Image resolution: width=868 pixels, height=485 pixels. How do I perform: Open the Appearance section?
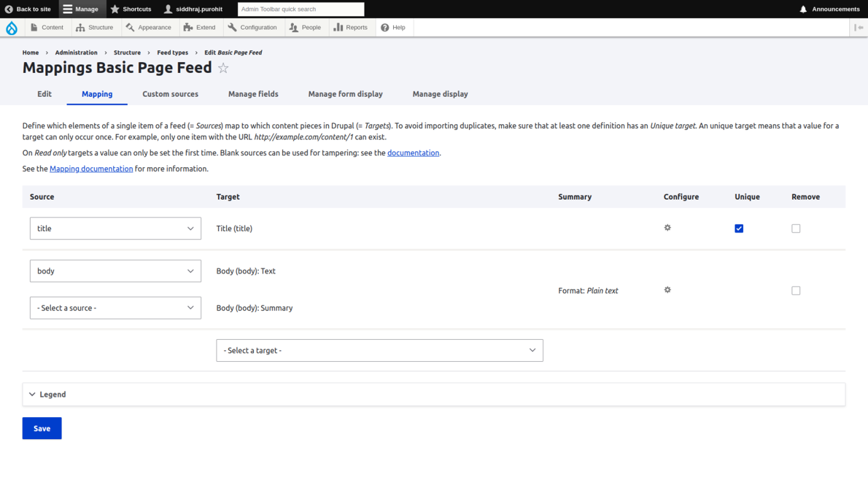point(149,27)
